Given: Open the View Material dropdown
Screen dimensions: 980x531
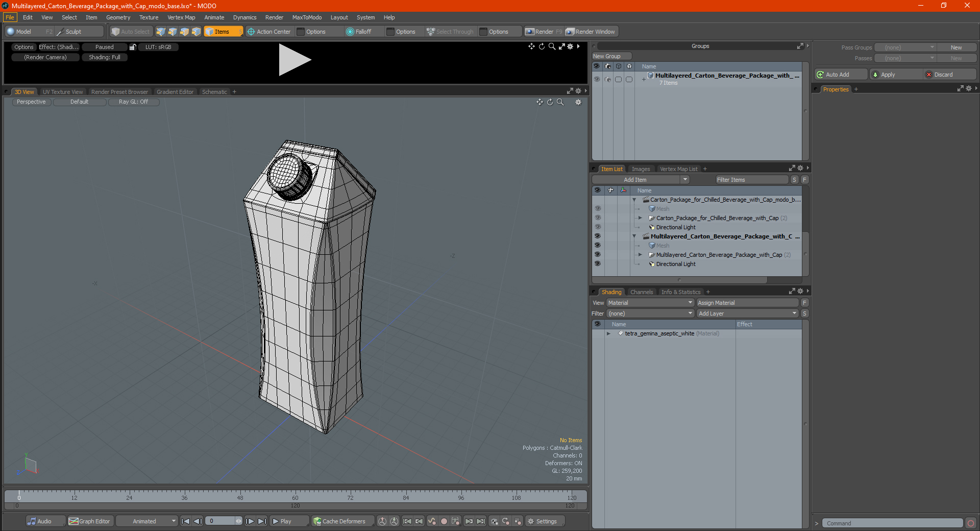Looking at the screenshot, I should 650,303.
